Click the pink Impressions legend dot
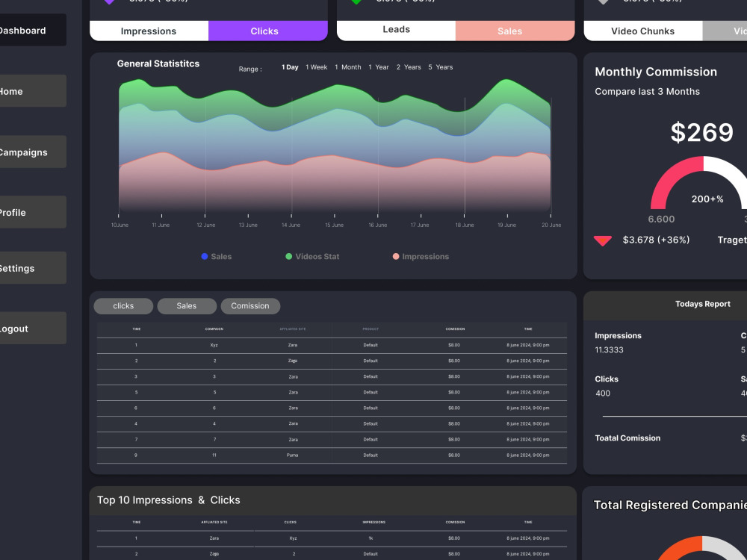The width and height of the screenshot is (747, 560). (x=395, y=256)
